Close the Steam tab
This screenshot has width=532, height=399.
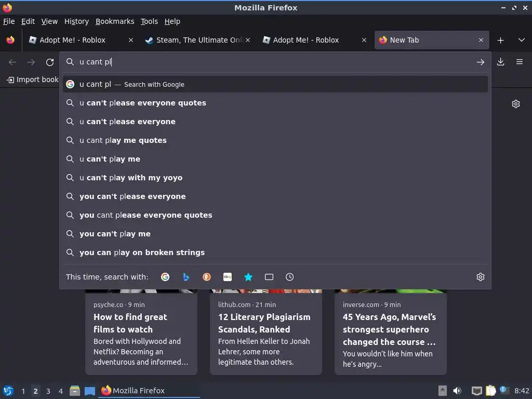pos(248,40)
